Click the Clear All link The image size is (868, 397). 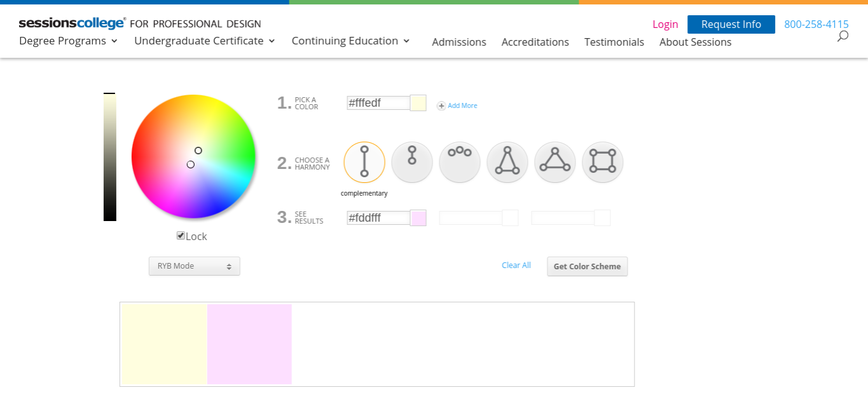tap(516, 266)
